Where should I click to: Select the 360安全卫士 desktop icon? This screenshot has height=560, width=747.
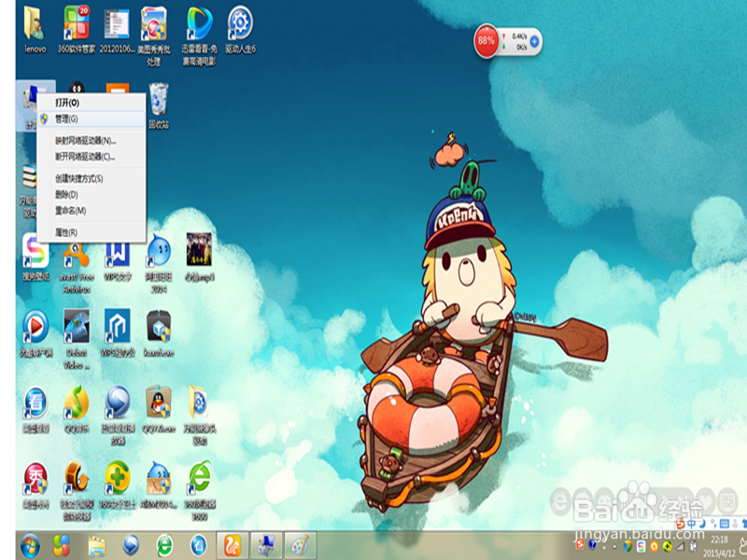[118, 484]
